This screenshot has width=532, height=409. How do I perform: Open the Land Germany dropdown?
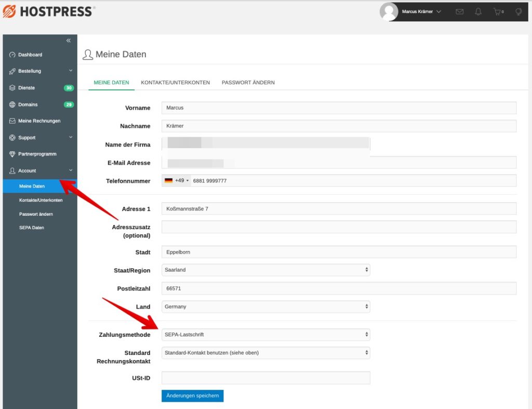265,307
